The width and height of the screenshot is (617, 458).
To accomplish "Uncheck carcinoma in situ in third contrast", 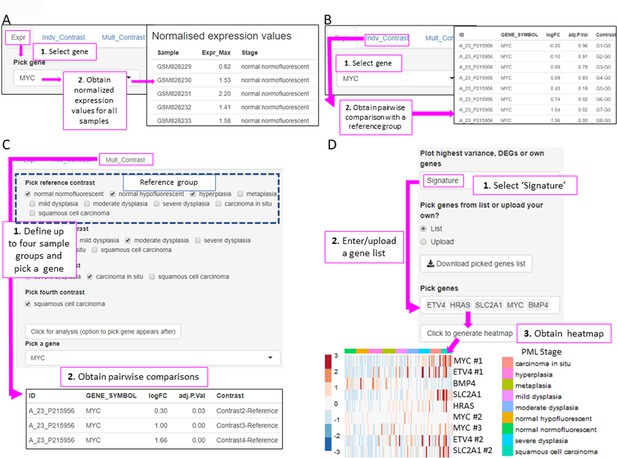I will pos(90,277).
